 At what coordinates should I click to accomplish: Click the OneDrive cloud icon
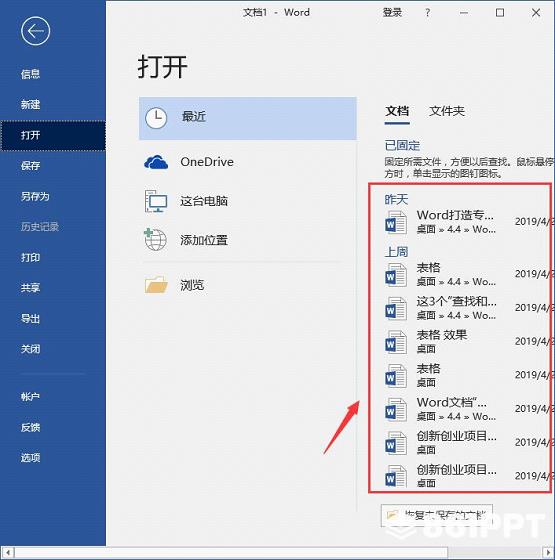[156, 162]
